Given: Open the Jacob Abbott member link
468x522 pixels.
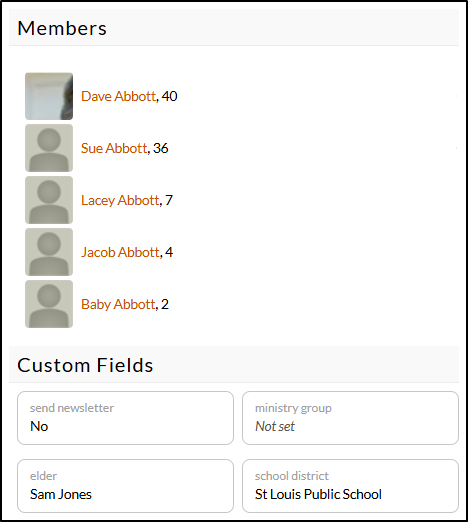Looking at the screenshot, I should [121, 252].
